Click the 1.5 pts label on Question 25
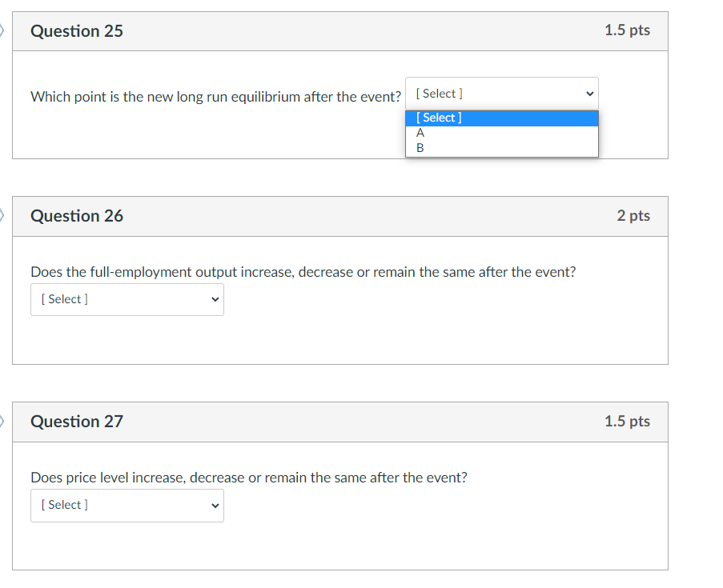 pos(628,30)
